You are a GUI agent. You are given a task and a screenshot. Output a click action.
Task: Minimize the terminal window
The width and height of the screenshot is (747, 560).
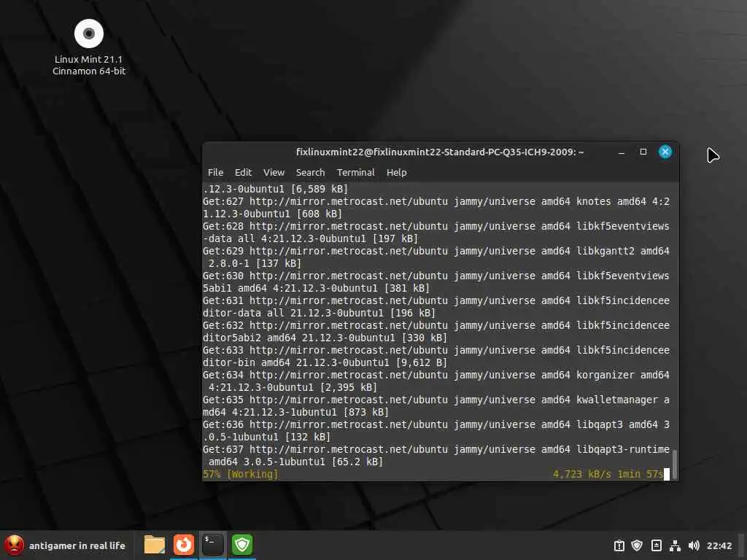pos(622,152)
